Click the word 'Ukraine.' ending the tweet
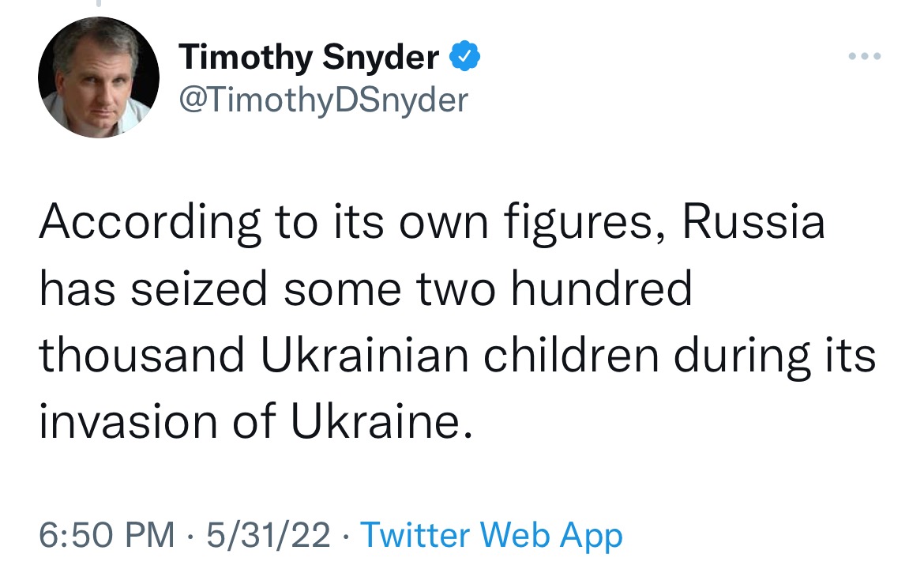The height and width of the screenshot is (573, 924). pyautogui.click(x=382, y=421)
